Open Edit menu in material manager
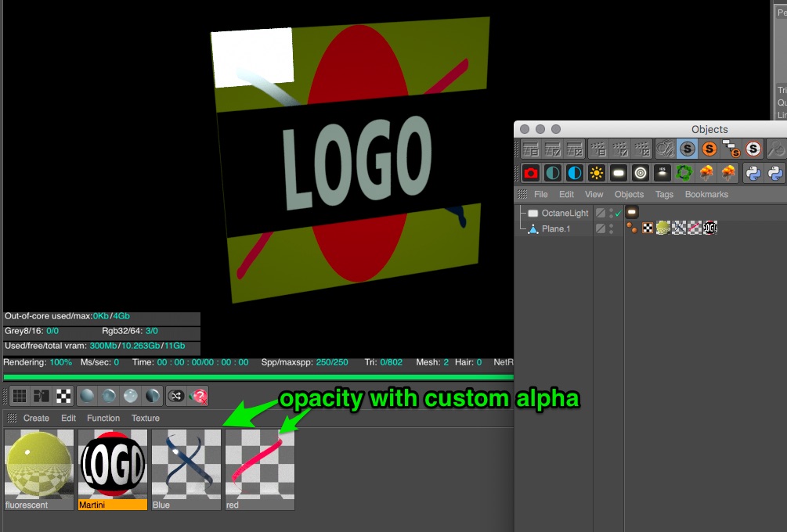Image resolution: width=787 pixels, height=532 pixels. pos(68,419)
